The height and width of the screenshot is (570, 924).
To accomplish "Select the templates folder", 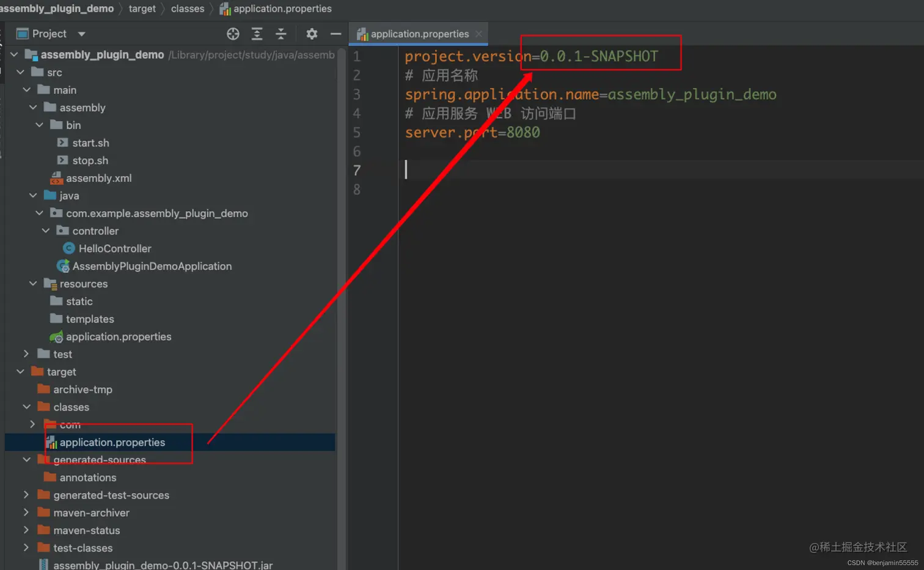I will click(x=90, y=319).
